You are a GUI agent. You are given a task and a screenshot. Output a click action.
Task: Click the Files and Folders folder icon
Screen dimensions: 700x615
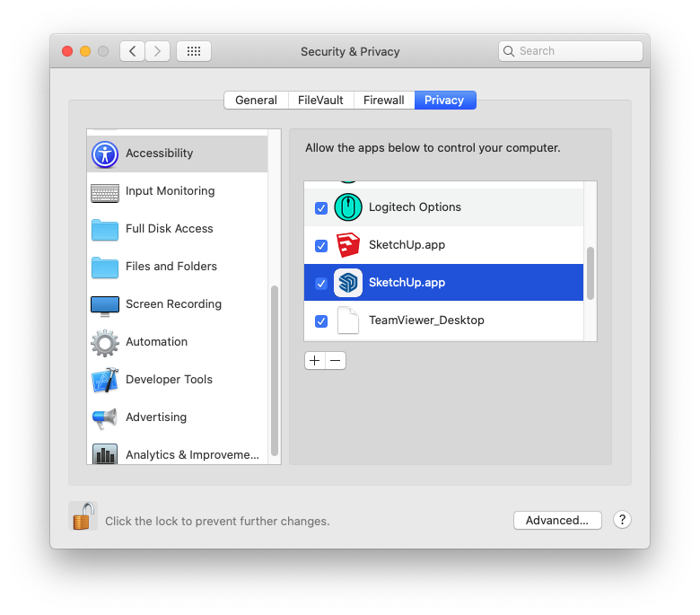point(105,268)
